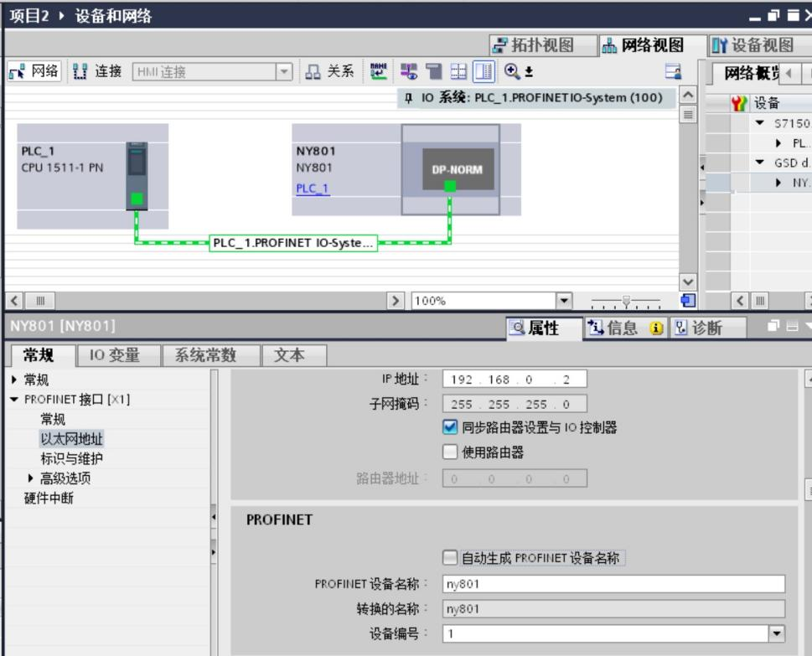The image size is (812, 656).
Task: Click the 子网掩码 field
Action: coord(515,404)
